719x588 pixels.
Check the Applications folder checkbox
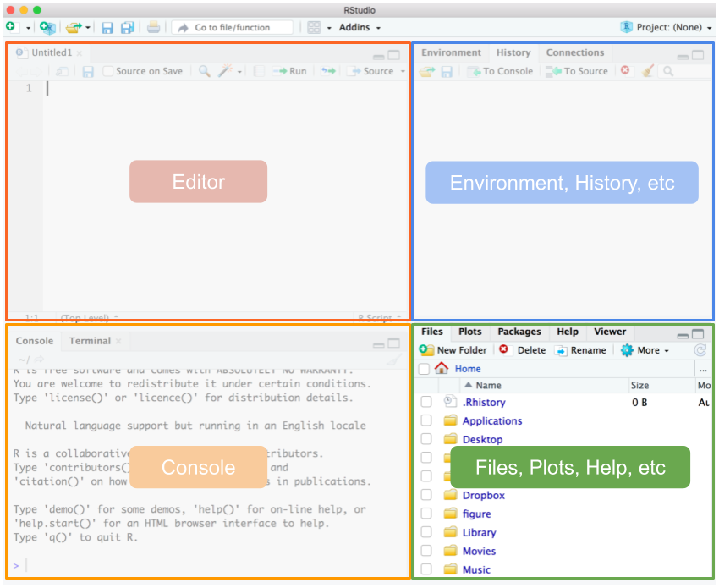426,420
